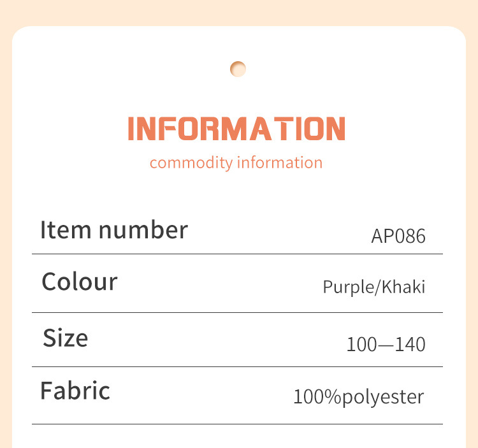Click the item code AP086
Image resolution: width=478 pixels, height=448 pixels.
[398, 236]
